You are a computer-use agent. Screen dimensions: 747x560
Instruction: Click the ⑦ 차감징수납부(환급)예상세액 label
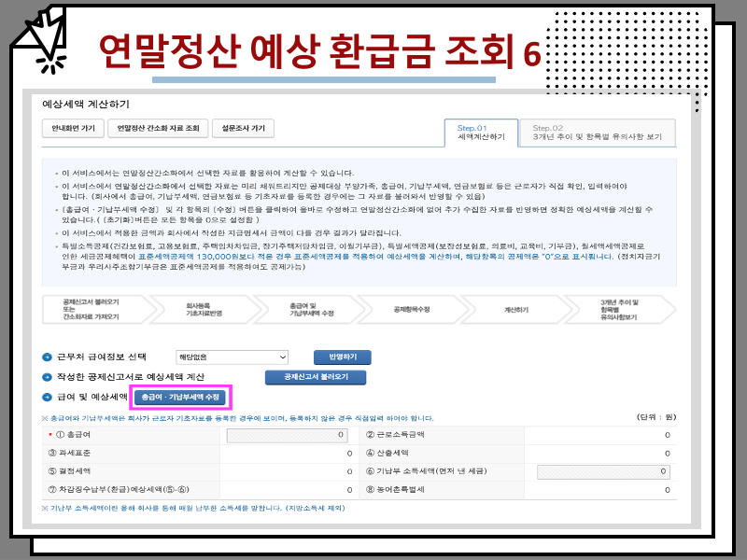pos(120,489)
